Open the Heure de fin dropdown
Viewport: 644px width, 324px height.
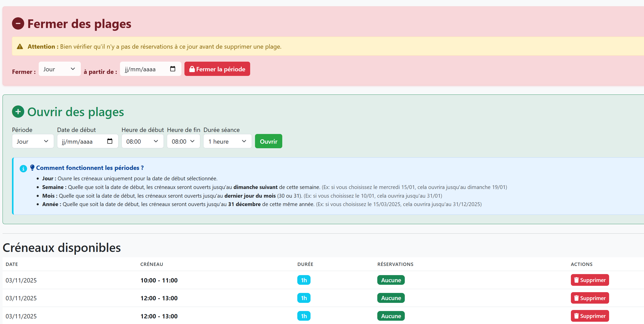click(183, 141)
